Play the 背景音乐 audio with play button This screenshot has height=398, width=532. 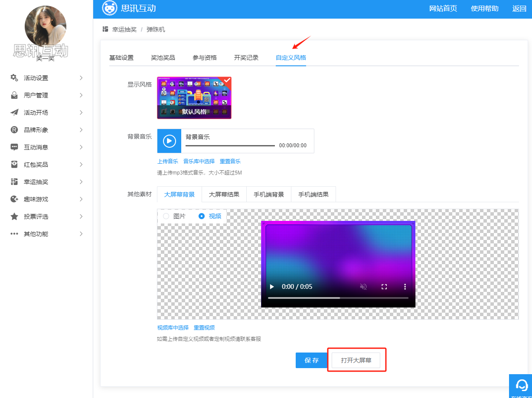(x=169, y=141)
